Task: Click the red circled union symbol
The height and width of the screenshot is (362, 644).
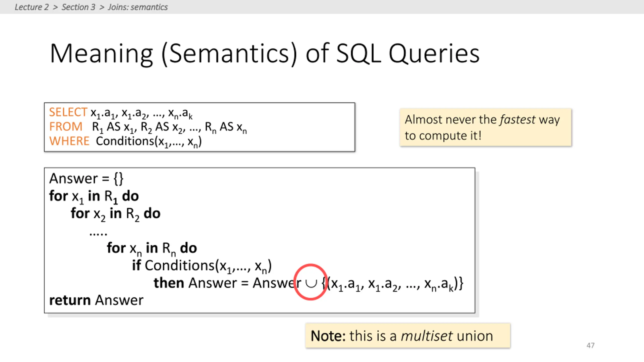Action: pos(311,282)
